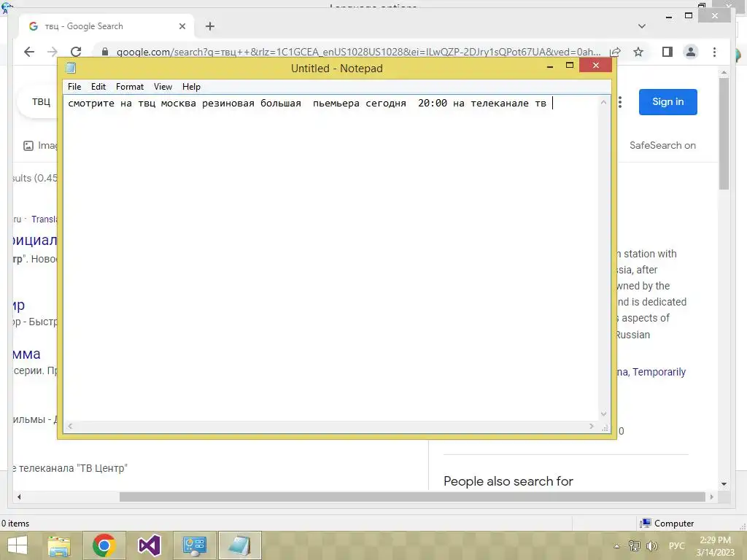The width and height of the screenshot is (747, 560).
Task: Show hidden tray icons arrow
Action: coord(616,546)
